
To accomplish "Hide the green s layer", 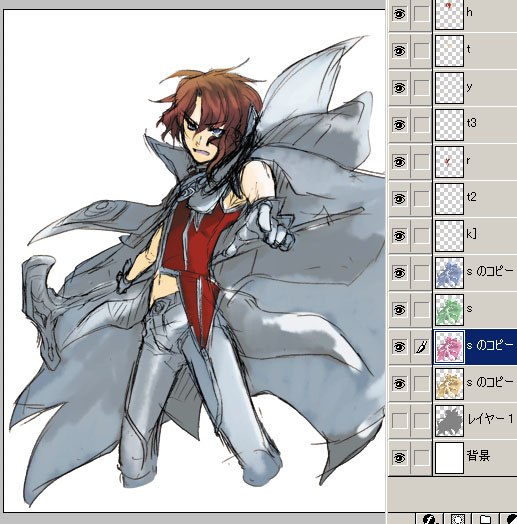I will [399, 310].
